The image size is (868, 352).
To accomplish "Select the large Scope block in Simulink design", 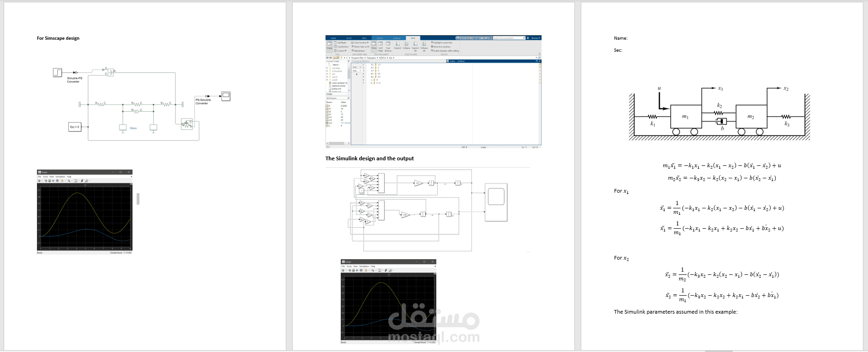I will tap(496, 202).
